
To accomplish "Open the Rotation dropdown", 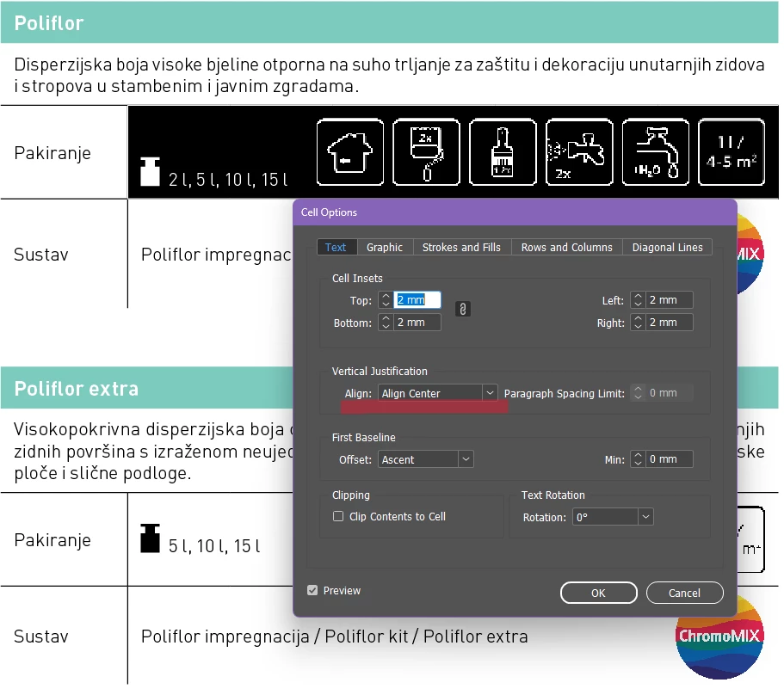I will point(613,517).
